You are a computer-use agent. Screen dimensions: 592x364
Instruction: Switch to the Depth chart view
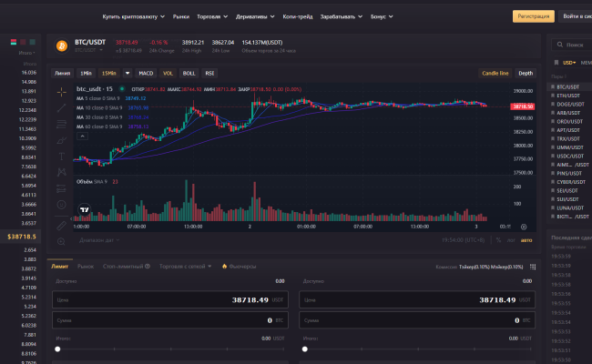(x=526, y=73)
